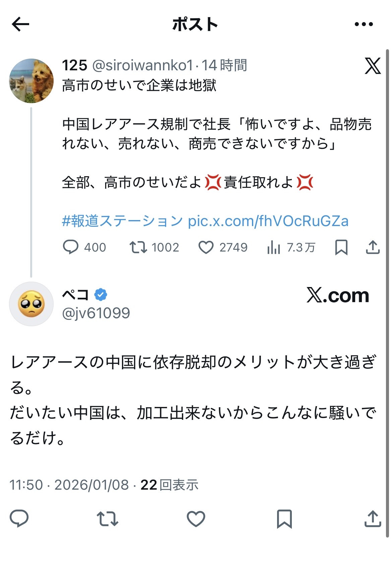
Task: Open the three-dot more options menu
Action: [x=364, y=24]
